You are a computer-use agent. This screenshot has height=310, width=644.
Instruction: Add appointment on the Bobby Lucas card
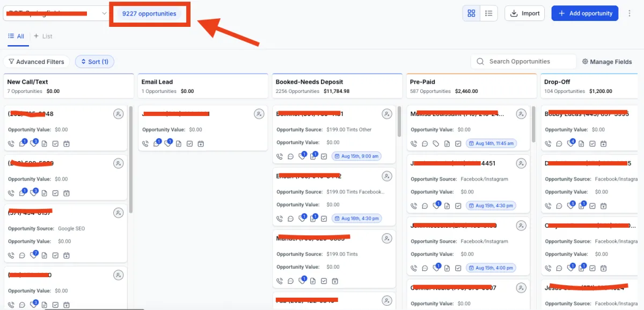603,143
